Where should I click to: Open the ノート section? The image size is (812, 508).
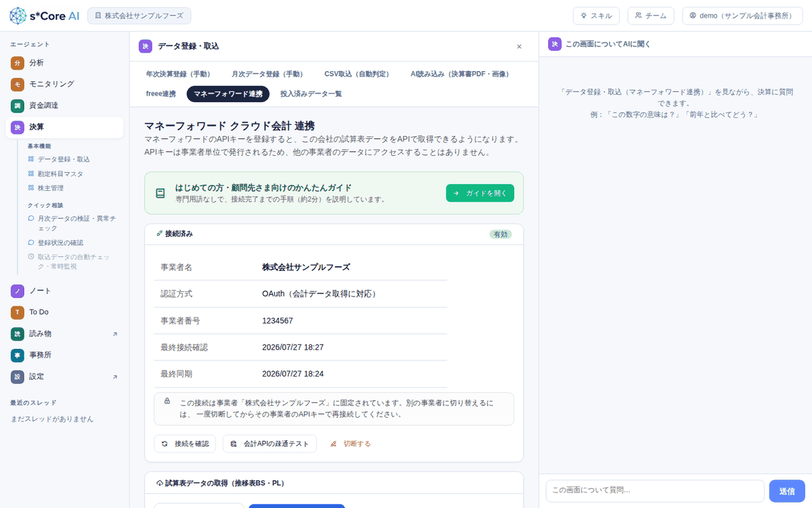[x=64, y=291]
